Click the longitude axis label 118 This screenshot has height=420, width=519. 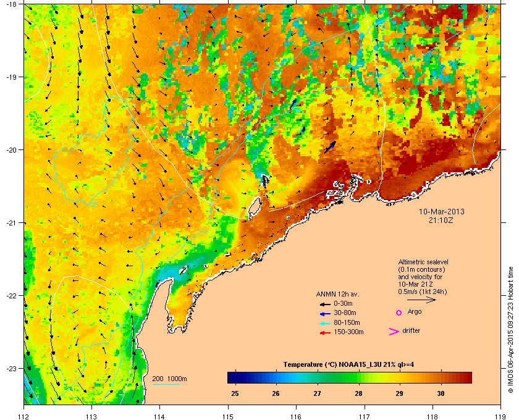point(432,417)
